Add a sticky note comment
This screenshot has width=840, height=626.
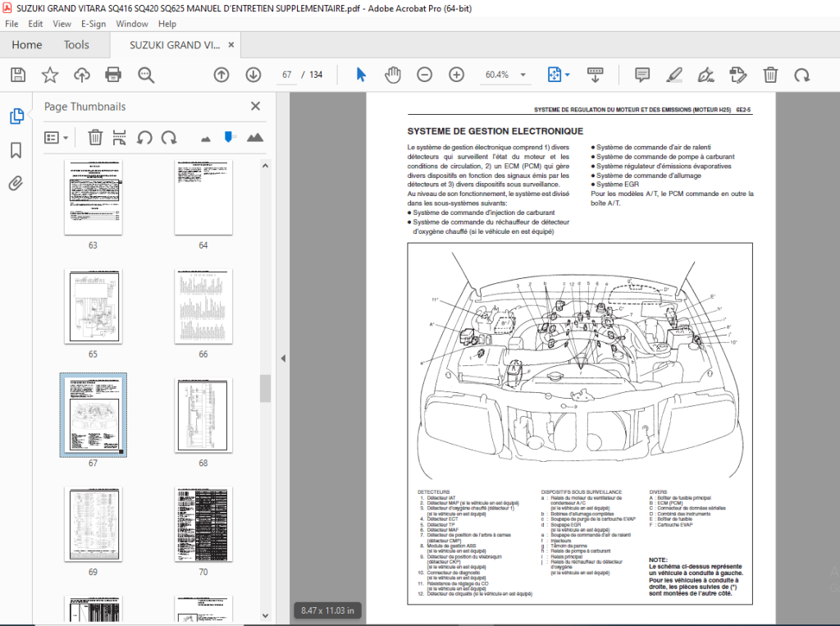point(641,75)
